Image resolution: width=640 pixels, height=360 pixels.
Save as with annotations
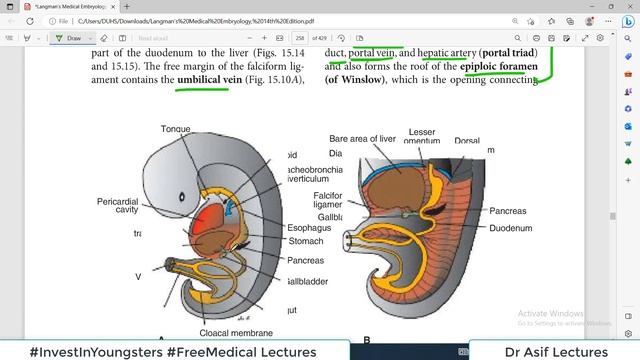[567, 38]
